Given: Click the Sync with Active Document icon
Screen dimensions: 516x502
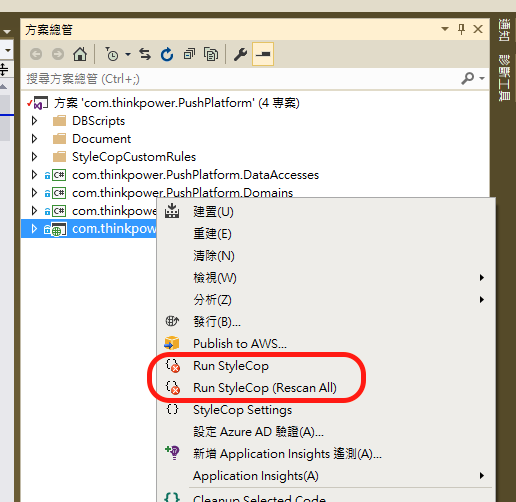Looking at the screenshot, I should [145, 54].
